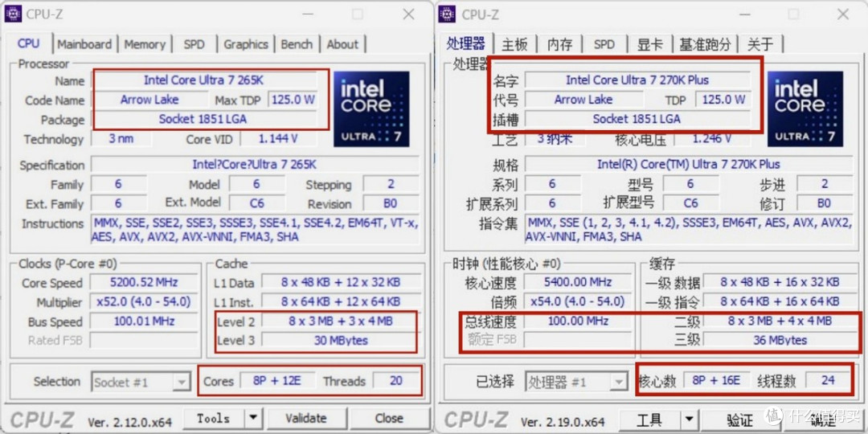Viewport: 868px width, 434px height.
Task: Click the Rated FSB empty field
Action: click(144, 341)
